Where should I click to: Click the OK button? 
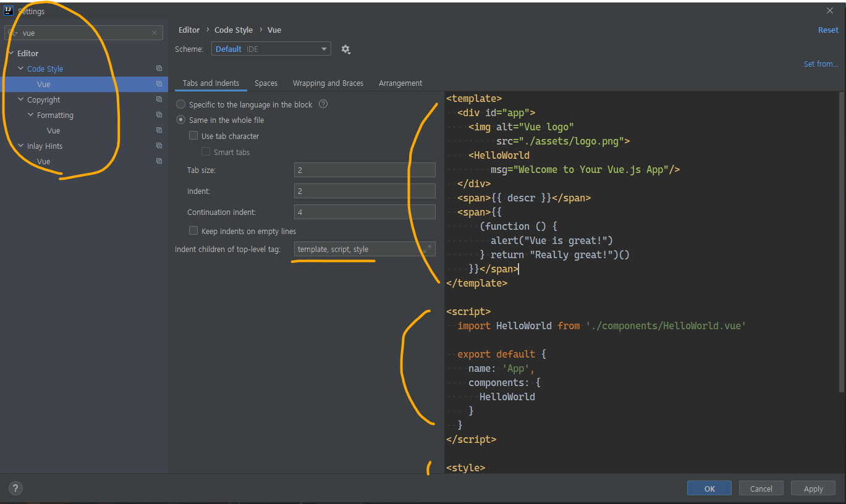click(x=709, y=488)
